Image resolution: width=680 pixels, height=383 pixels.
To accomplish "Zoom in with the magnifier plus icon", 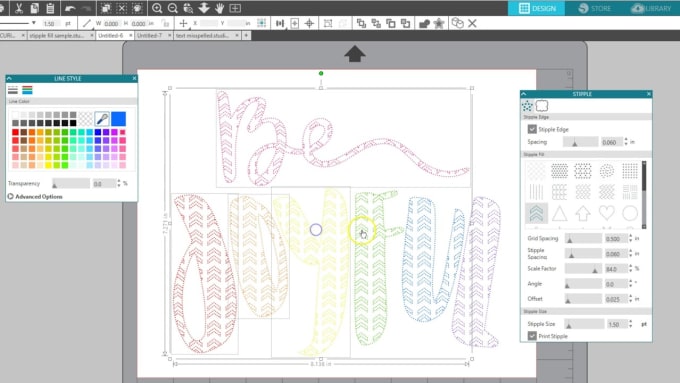I will [157, 8].
